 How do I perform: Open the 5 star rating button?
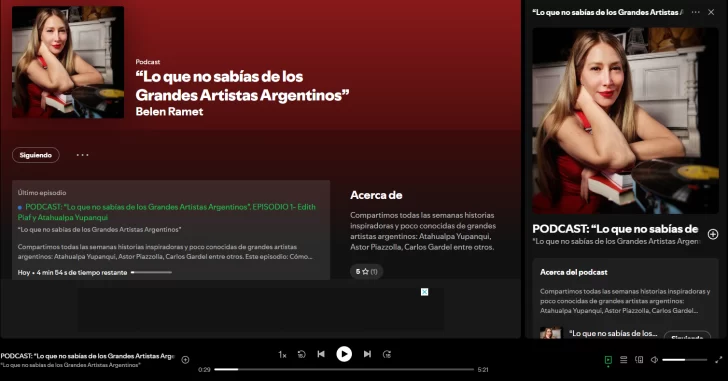[366, 271]
